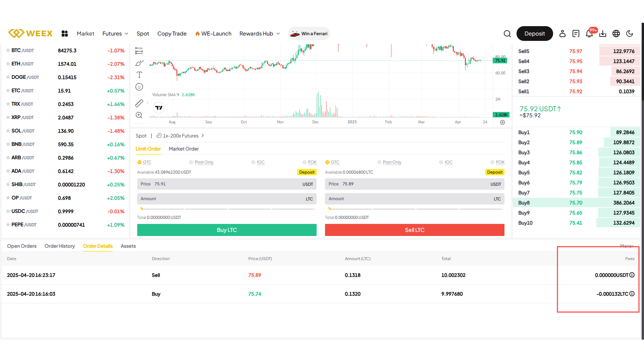This screenshot has width=644, height=362.
Task: Click the Price input showing 75.91
Action: click(x=227, y=184)
